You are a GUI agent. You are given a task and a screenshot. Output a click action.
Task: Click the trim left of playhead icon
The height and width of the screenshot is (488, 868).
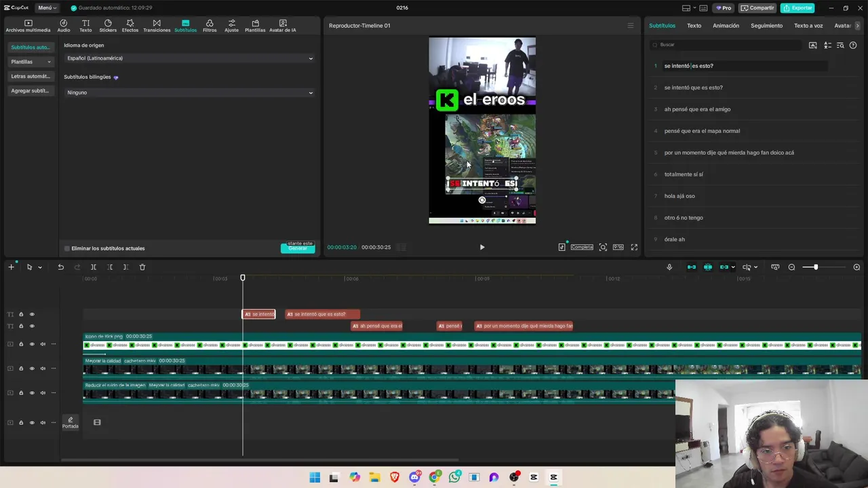pos(110,267)
